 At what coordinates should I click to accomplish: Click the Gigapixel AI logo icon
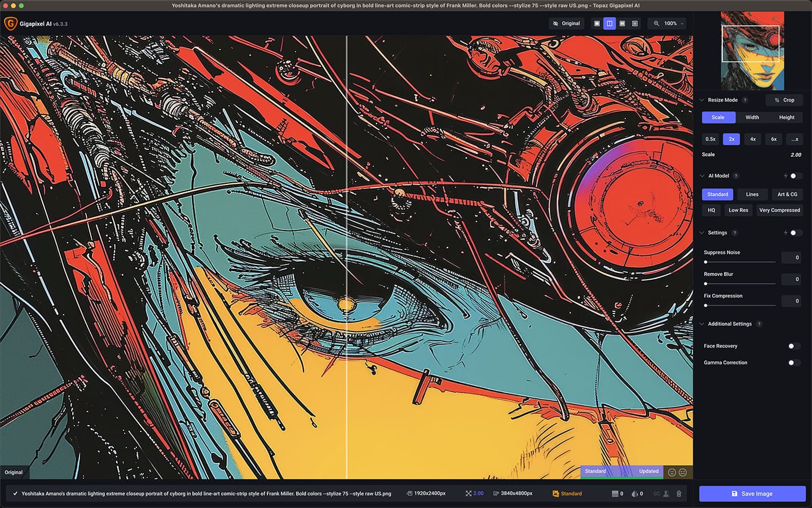point(10,24)
